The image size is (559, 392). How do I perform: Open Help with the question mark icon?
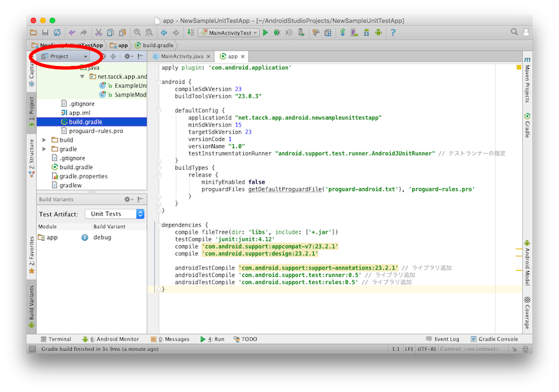(393, 32)
